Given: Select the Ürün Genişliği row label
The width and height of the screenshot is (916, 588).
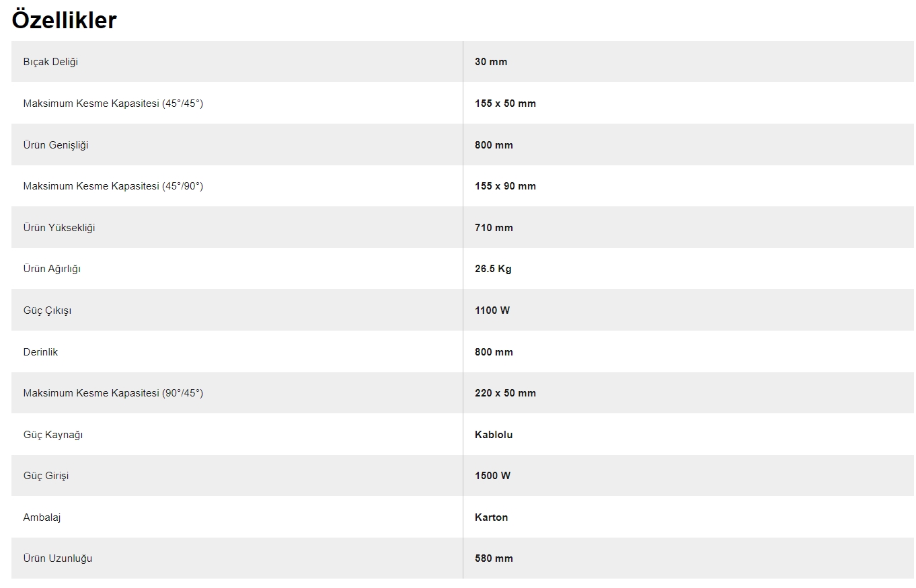Looking at the screenshot, I should point(56,145).
